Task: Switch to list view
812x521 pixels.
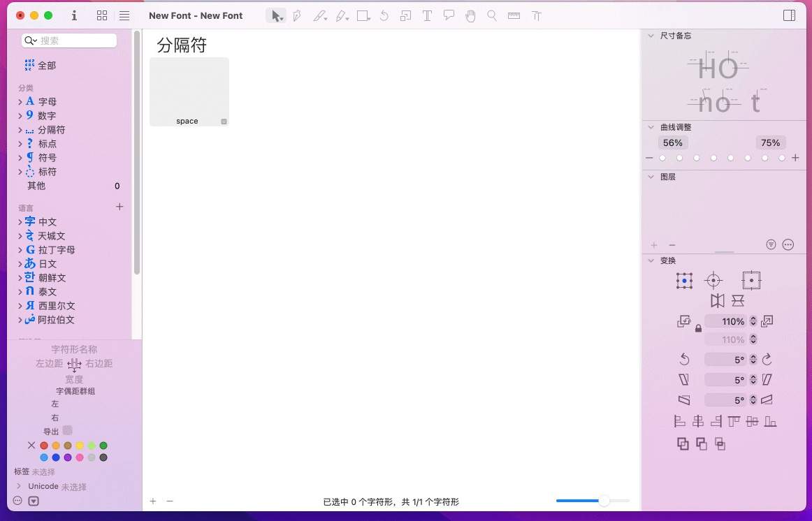Action: coord(124,15)
